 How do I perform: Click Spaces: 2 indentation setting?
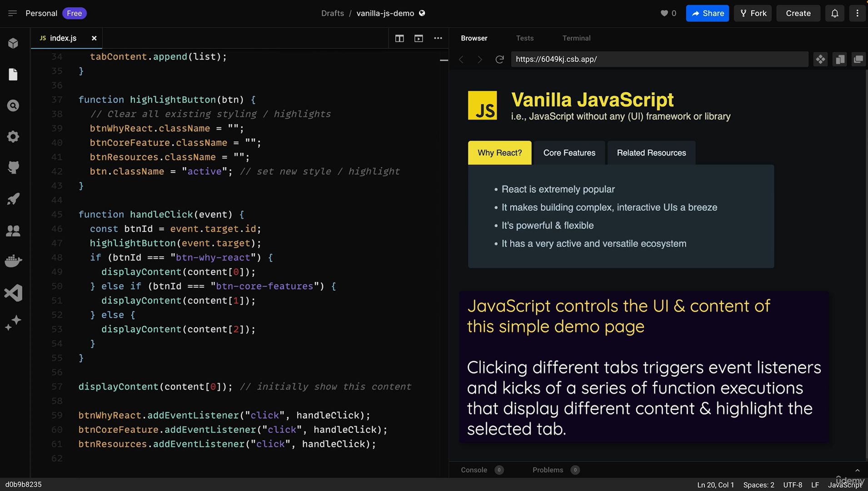tap(758, 485)
